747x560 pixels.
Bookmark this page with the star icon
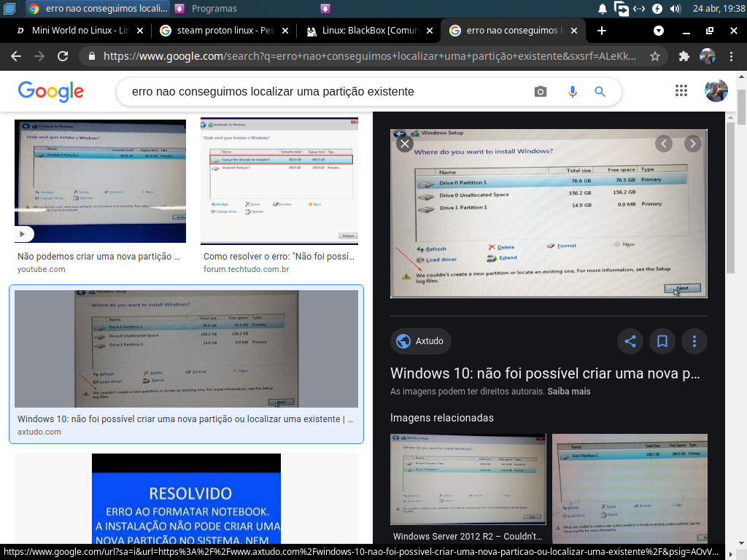pos(655,56)
